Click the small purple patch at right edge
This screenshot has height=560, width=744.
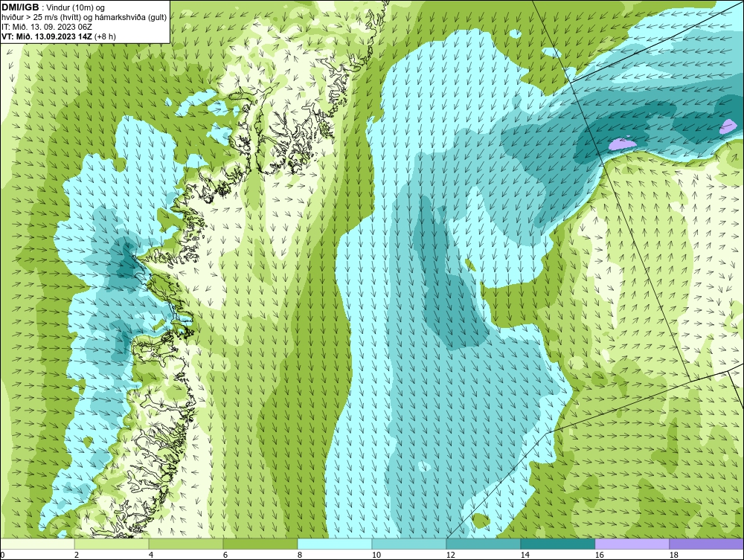(x=728, y=126)
